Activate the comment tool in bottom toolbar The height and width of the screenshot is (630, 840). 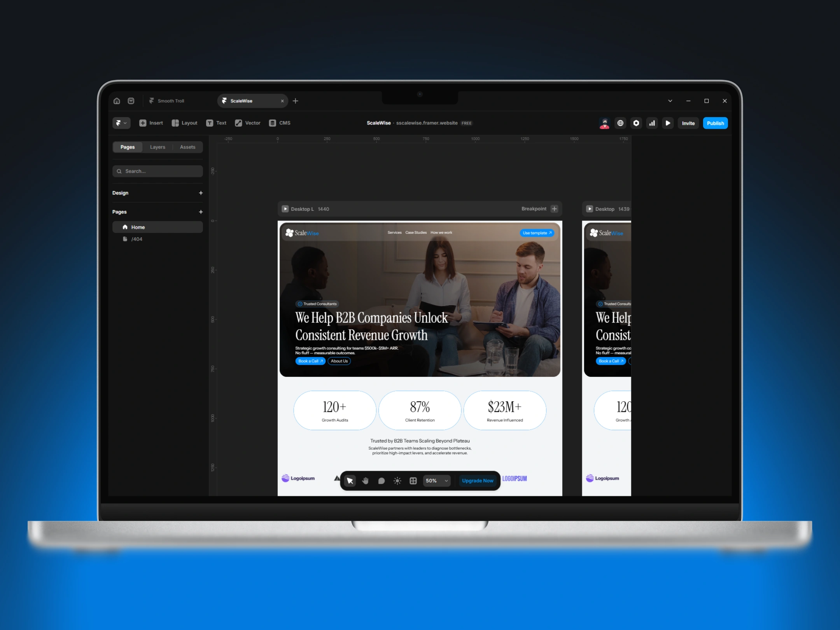381,481
